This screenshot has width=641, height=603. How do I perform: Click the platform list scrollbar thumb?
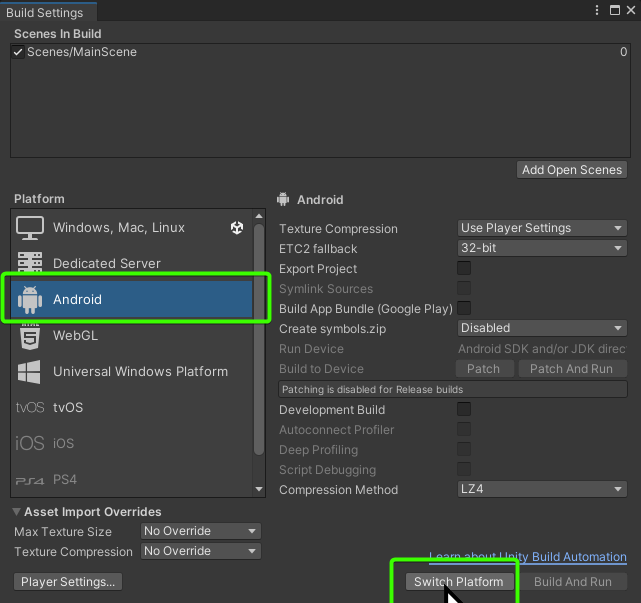click(259, 339)
